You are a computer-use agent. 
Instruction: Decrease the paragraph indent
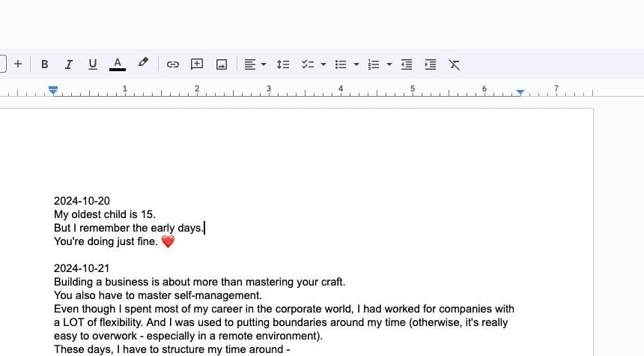tap(407, 64)
